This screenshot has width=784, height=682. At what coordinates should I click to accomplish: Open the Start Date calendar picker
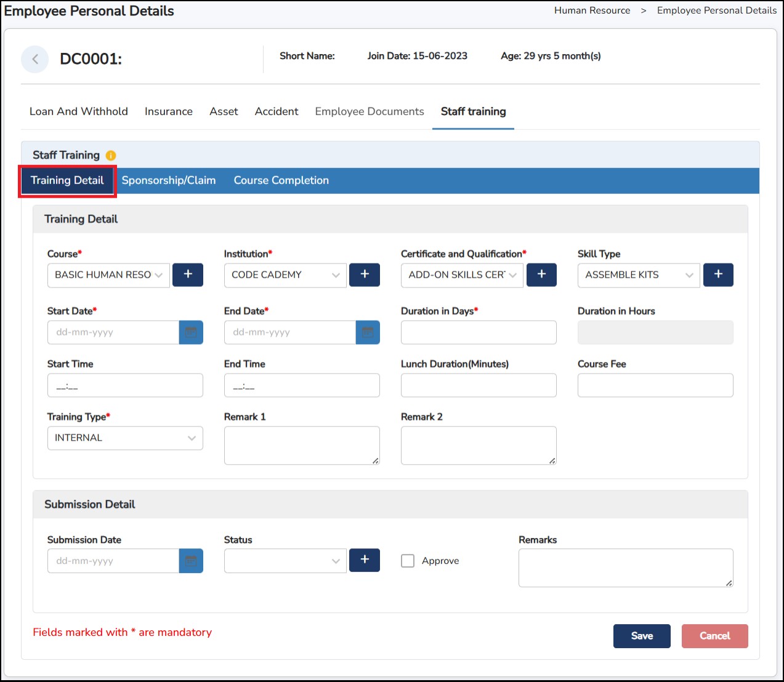coord(191,332)
